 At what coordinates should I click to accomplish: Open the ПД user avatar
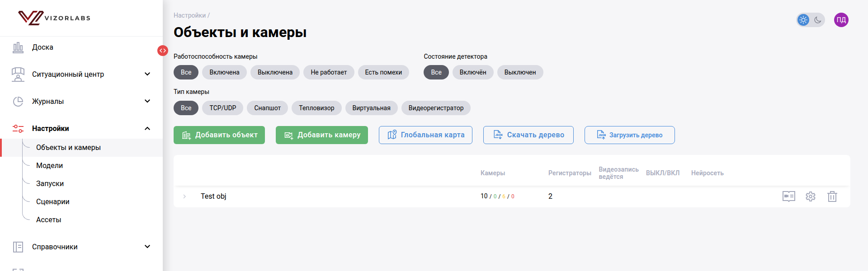(841, 20)
